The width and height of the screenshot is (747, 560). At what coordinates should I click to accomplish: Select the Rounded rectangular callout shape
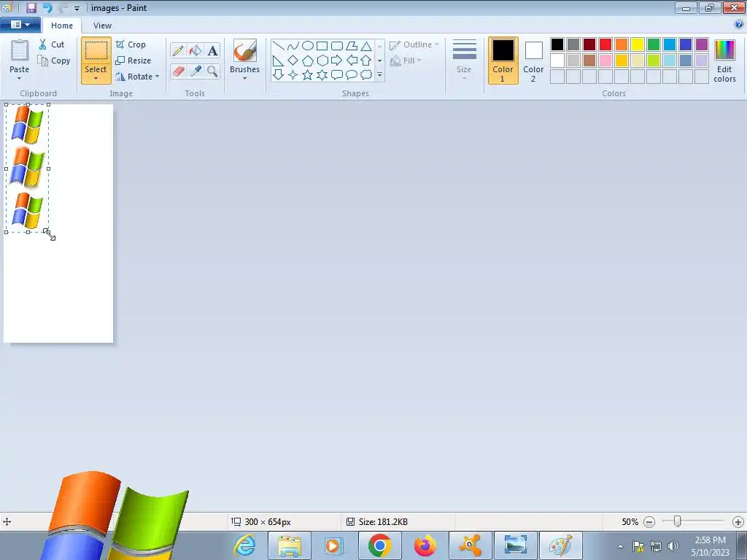click(337, 75)
